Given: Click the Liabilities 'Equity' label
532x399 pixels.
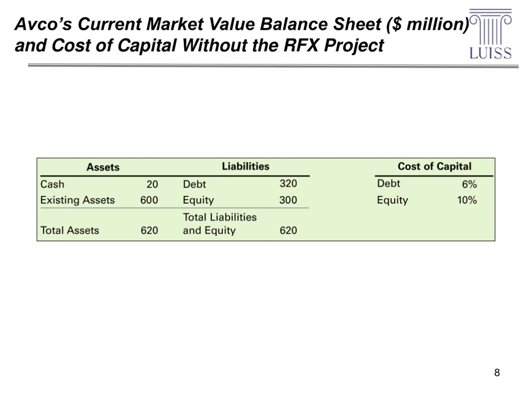Looking at the screenshot, I should [198, 200].
